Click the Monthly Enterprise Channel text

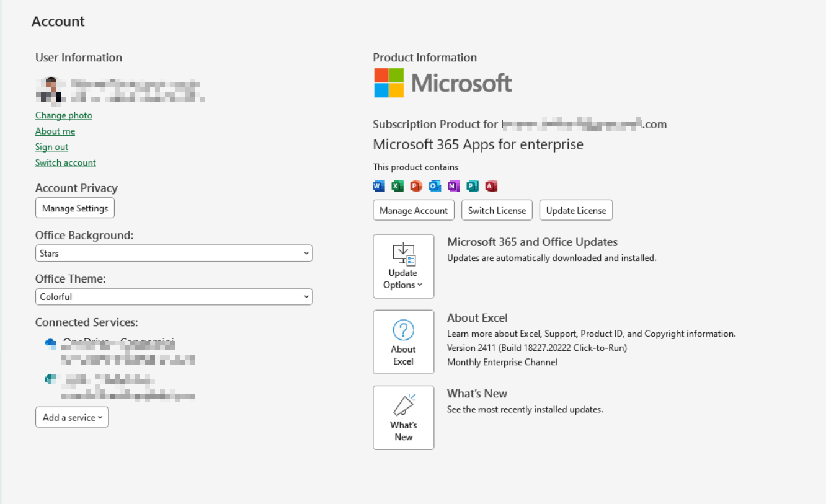[x=502, y=362]
